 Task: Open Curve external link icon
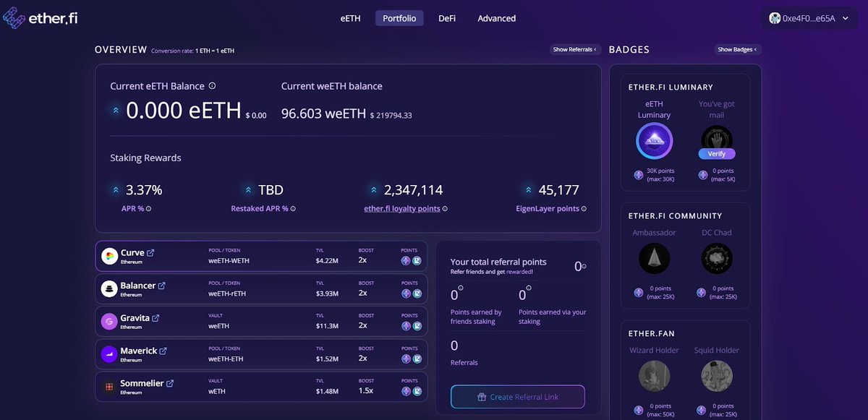[150, 253]
